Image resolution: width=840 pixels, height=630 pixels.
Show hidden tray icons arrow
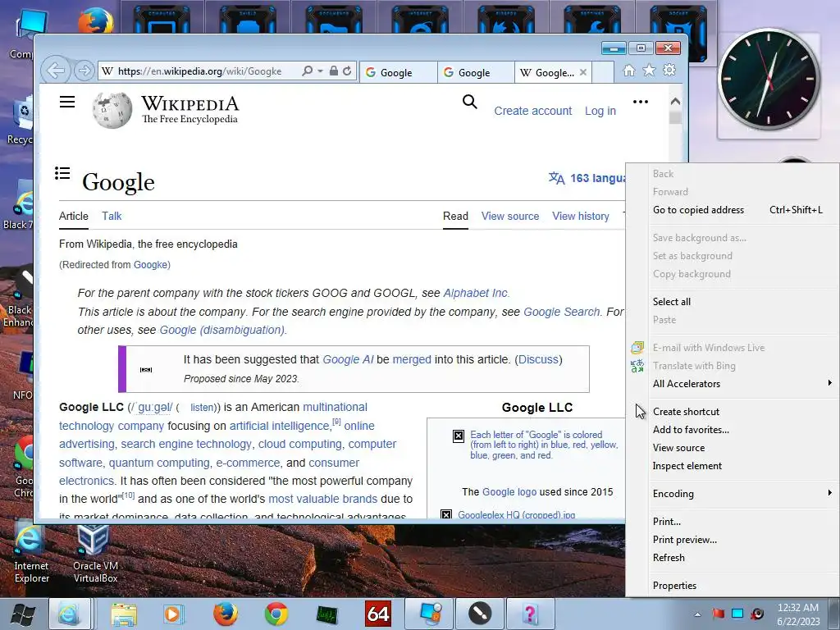697,614
